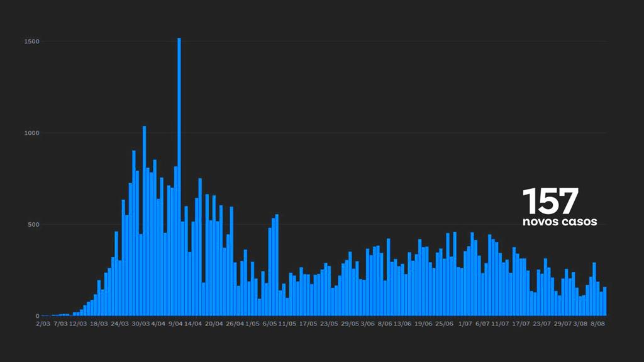This screenshot has width=644, height=362.
Task: Select the 9/04 date label
Action: click(x=175, y=324)
